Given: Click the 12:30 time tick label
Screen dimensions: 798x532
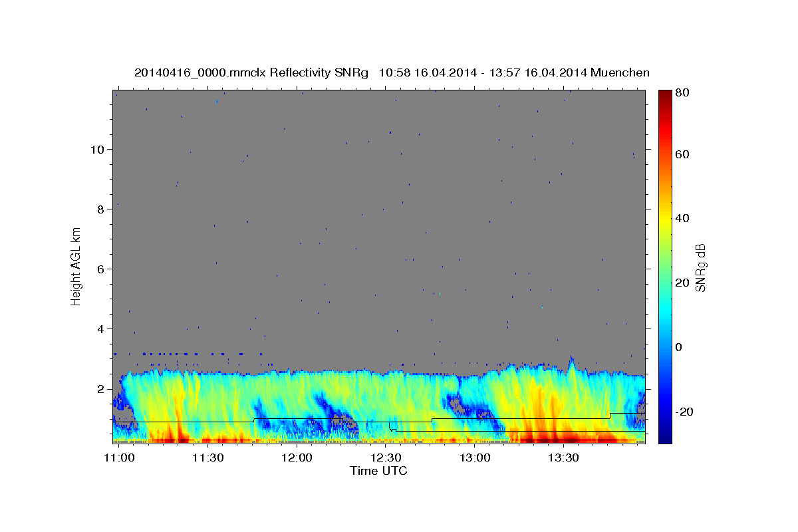Looking at the screenshot, I should 386,458.
